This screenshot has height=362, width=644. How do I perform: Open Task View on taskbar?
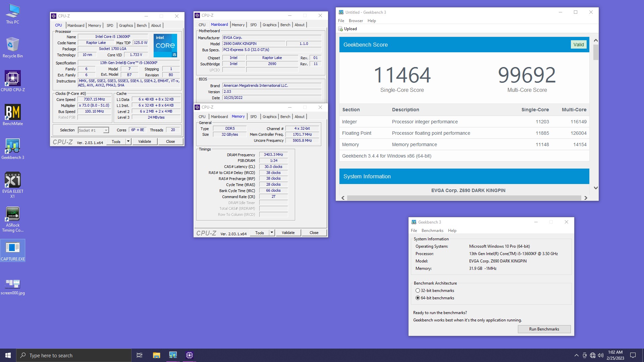140,355
